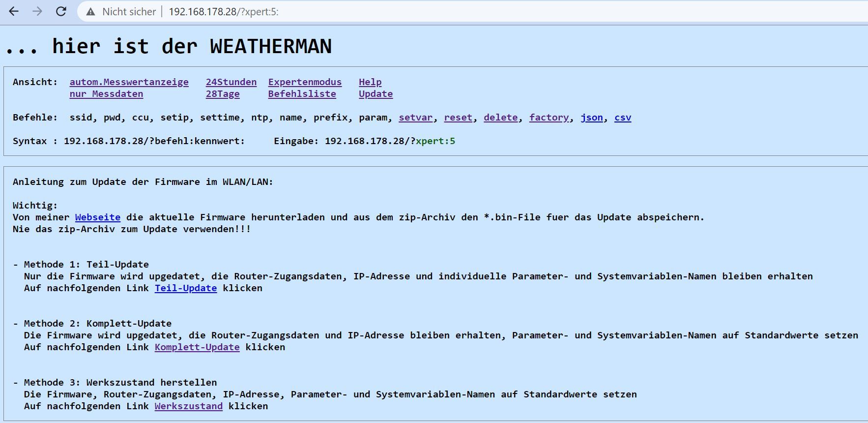Show the 24Stunden view
Screen dimensions: 868x423
coord(231,82)
